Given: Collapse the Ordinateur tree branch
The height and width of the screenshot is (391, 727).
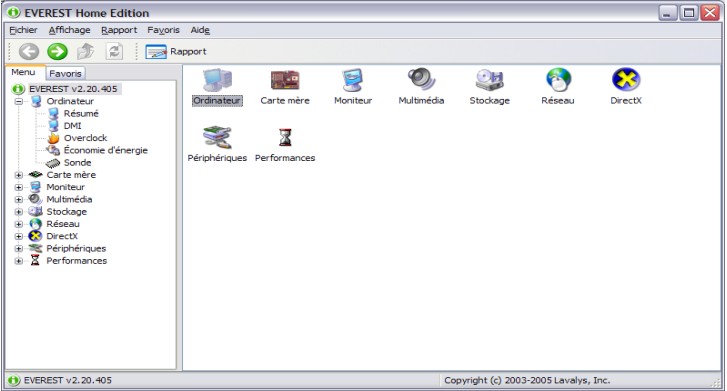Looking at the screenshot, I should [x=19, y=101].
